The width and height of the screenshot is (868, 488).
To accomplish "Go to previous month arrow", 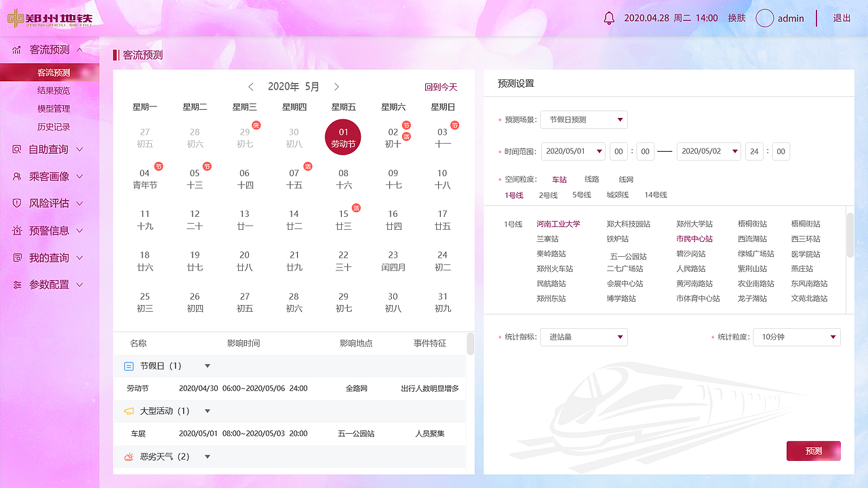I will point(251,87).
